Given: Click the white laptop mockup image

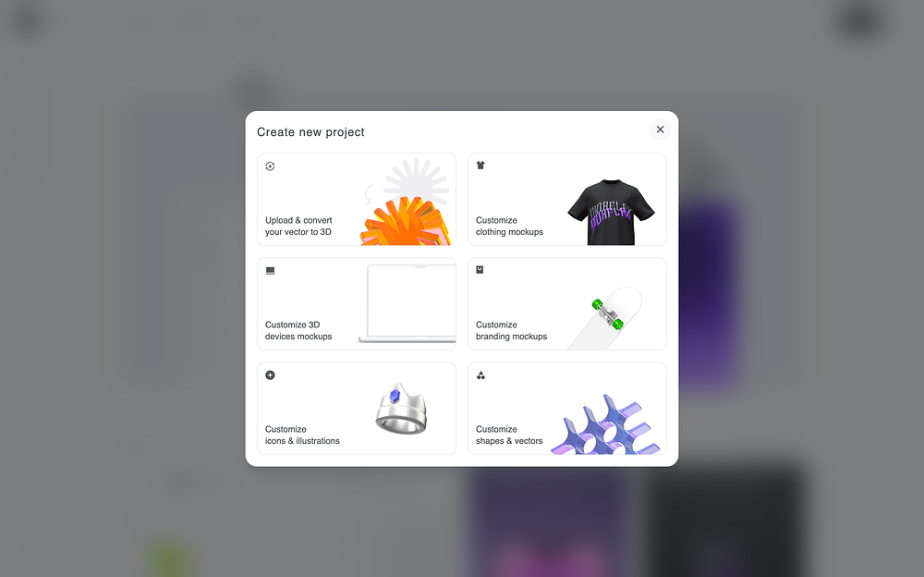Looking at the screenshot, I should pos(407,303).
